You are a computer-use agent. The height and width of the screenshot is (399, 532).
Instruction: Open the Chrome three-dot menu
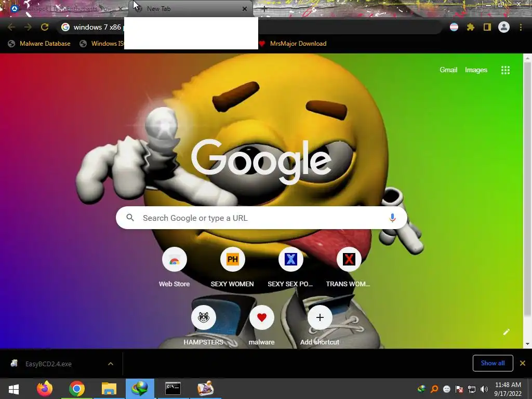(x=521, y=27)
